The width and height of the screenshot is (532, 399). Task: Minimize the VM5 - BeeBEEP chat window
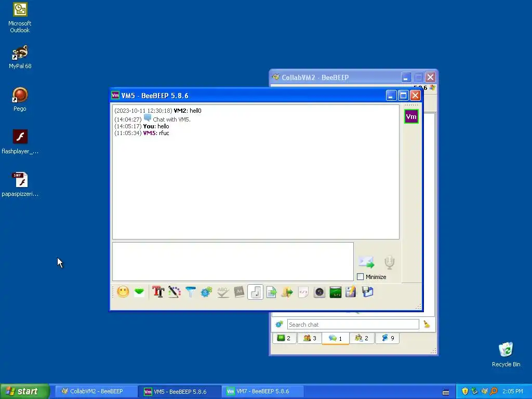click(x=391, y=96)
